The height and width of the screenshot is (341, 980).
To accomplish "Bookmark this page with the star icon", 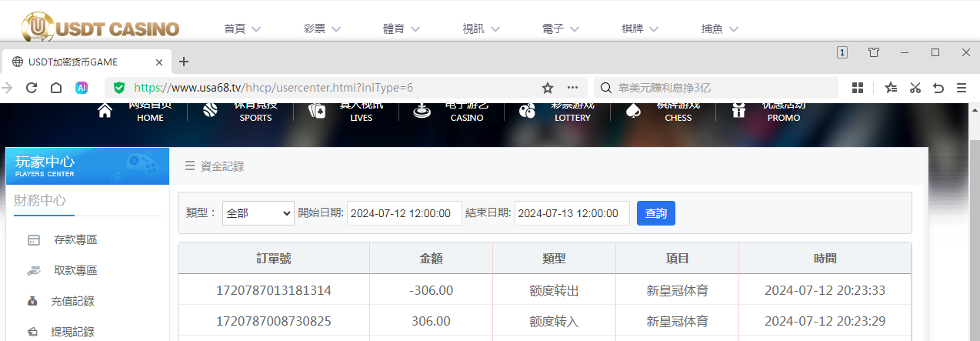I will 548,88.
